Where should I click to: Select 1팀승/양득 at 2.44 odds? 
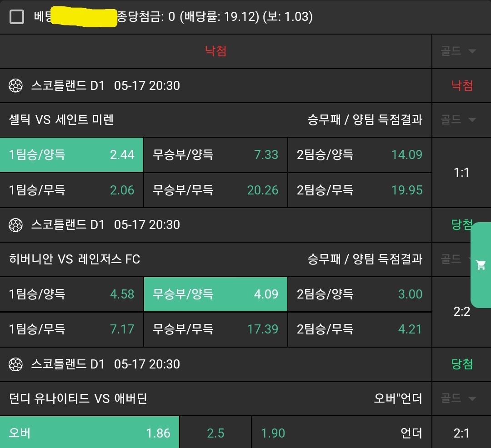pos(71,155)
